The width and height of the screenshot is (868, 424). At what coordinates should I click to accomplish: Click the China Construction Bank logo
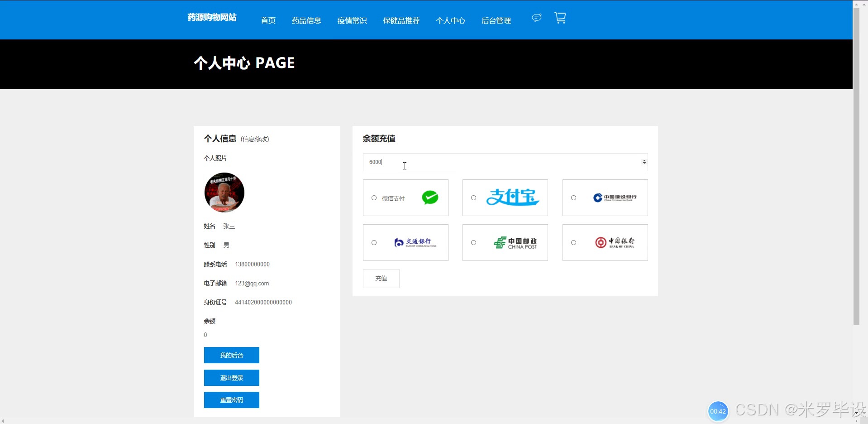(x=615, y=198)
